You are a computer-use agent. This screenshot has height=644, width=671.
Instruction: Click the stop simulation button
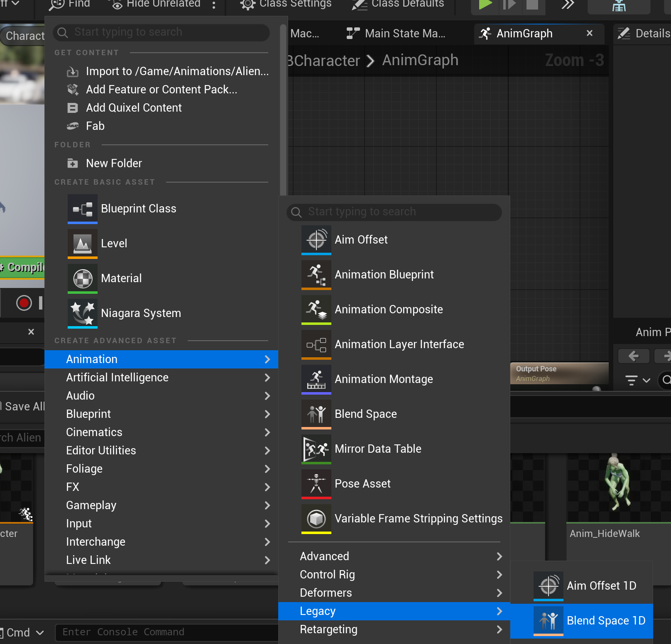coord(532,4)
